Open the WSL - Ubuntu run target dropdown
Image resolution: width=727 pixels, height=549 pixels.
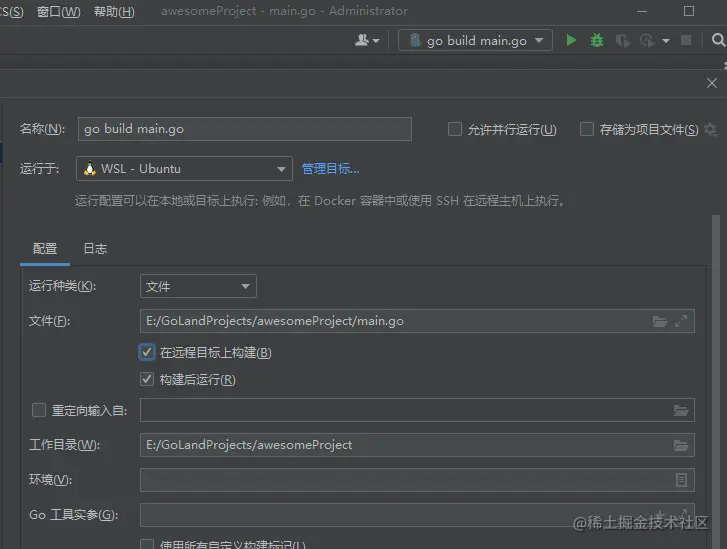pyautogui.click(x=184, y=169)
